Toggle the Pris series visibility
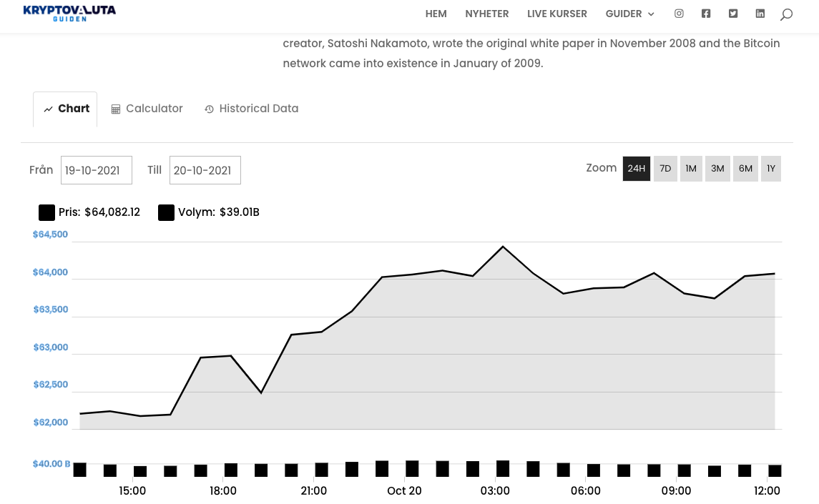 46,212
